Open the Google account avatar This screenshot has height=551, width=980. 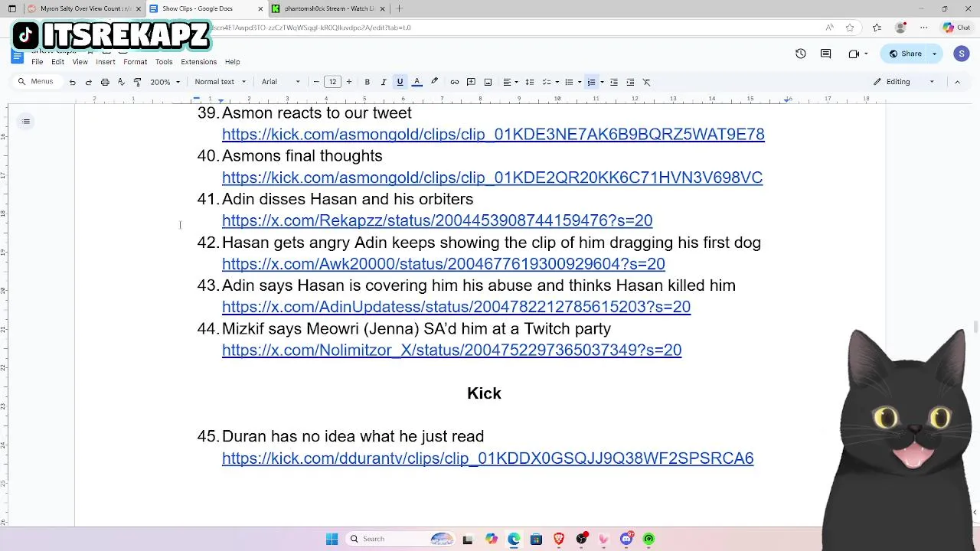point(962,54)
